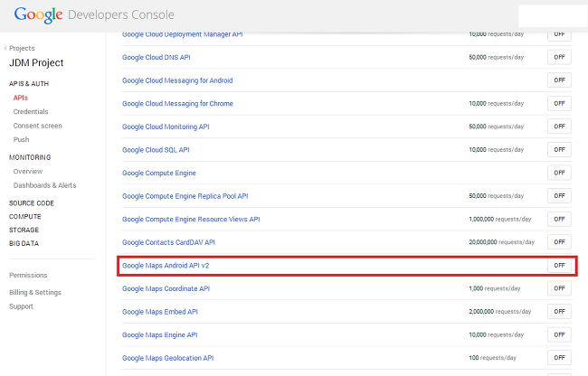Open Google Maps Geolocation API link

[167, 358]
